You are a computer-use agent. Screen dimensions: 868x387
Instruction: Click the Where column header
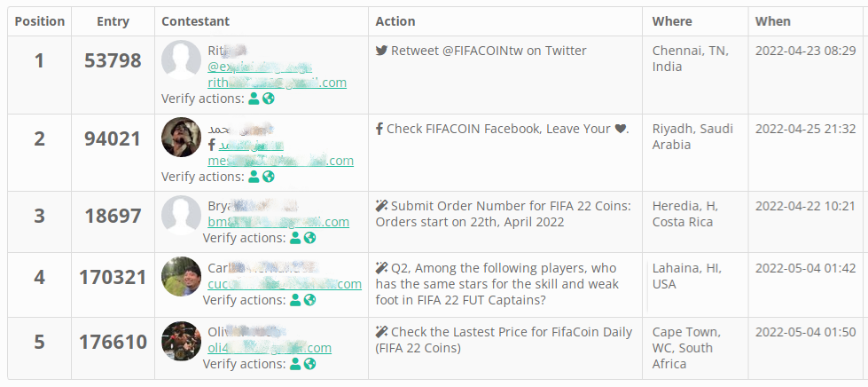[672, 21]
